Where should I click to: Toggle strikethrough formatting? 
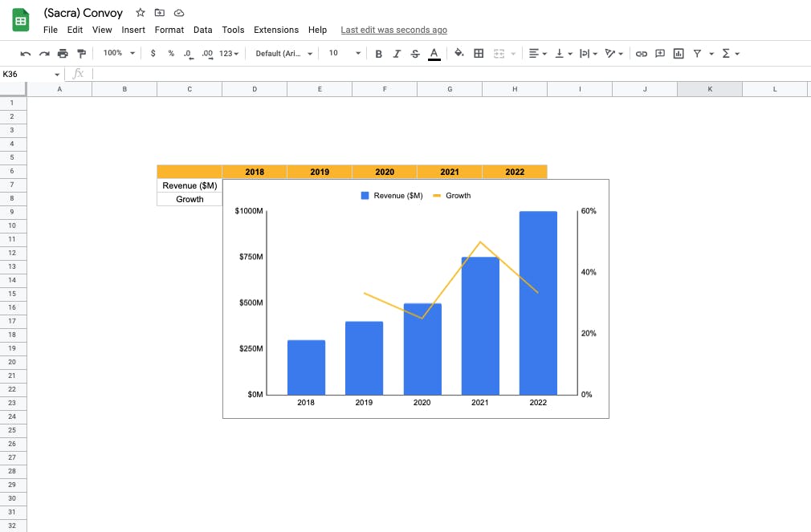click(x=415, y=53)
